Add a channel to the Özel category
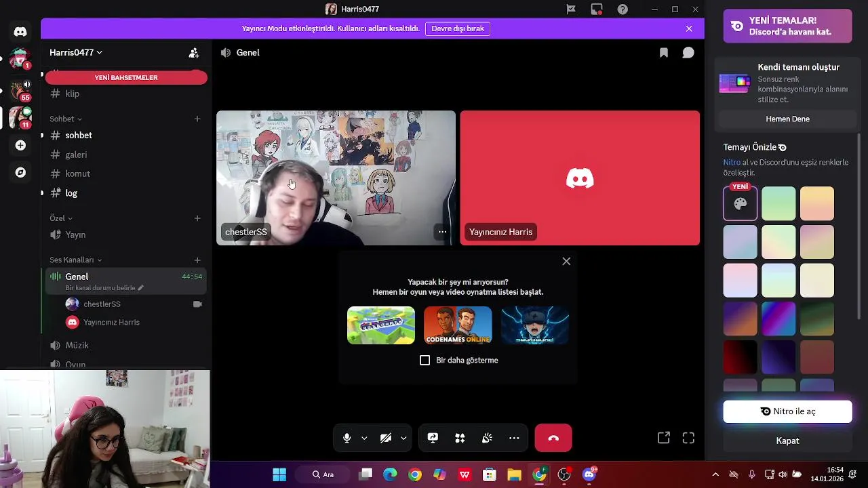 click(197, 218)
